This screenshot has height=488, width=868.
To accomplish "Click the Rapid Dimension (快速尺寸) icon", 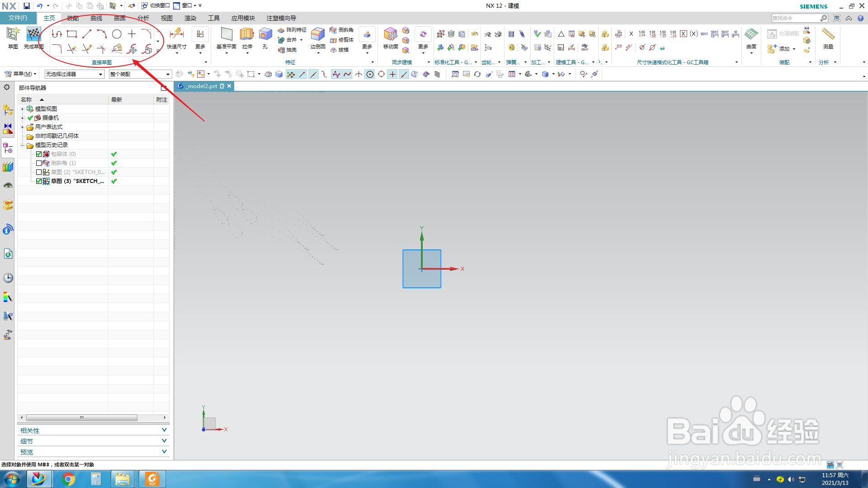I will [x=176, y=34].
